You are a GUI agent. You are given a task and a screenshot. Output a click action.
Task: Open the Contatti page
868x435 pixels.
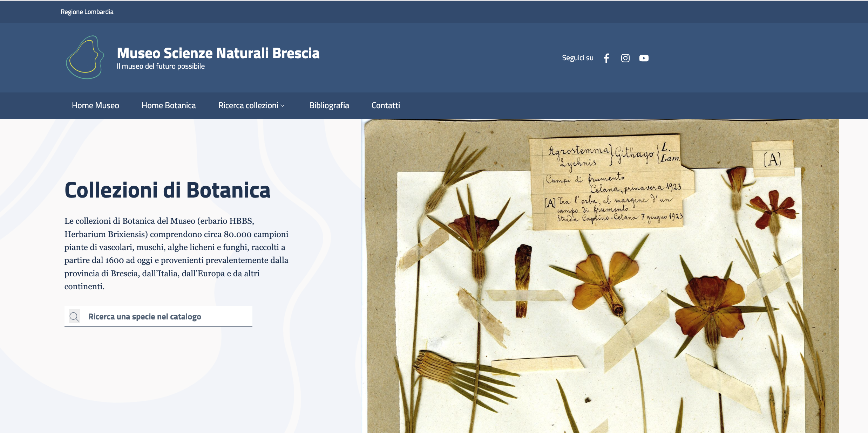[x=386, y=105]
